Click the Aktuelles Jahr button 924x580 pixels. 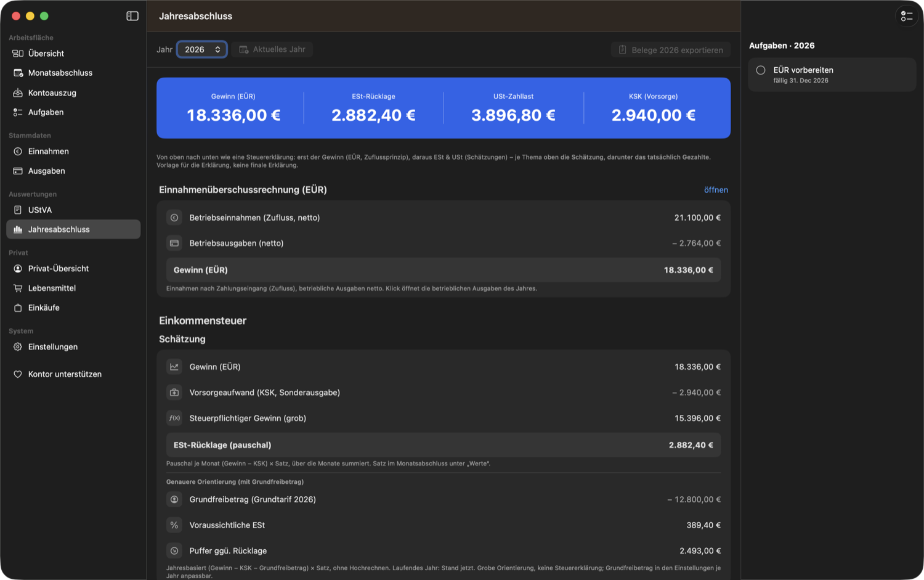(x=272, y=49)
